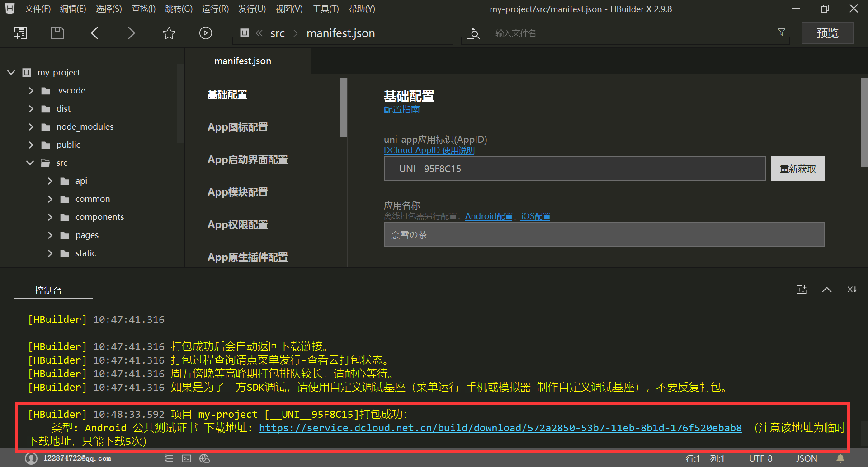868x467 pixels.
Task: Expand the pages folder arrow
Action: coord(50,235)
